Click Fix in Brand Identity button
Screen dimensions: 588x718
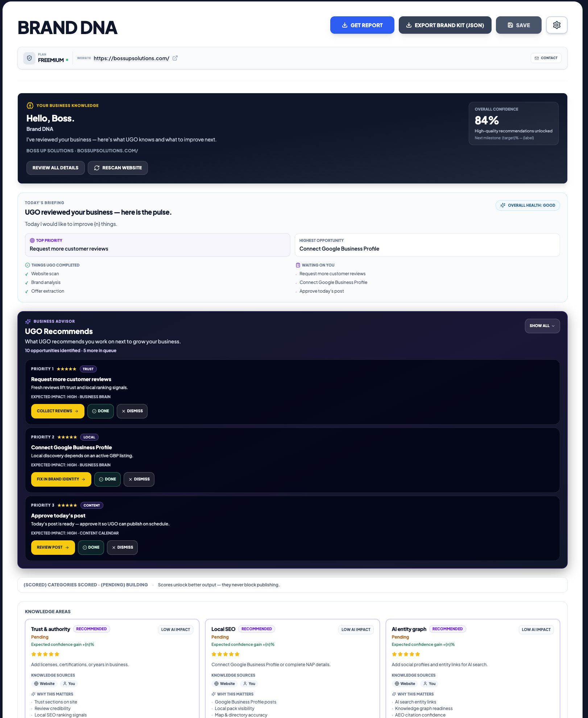[x=61, y=479]
